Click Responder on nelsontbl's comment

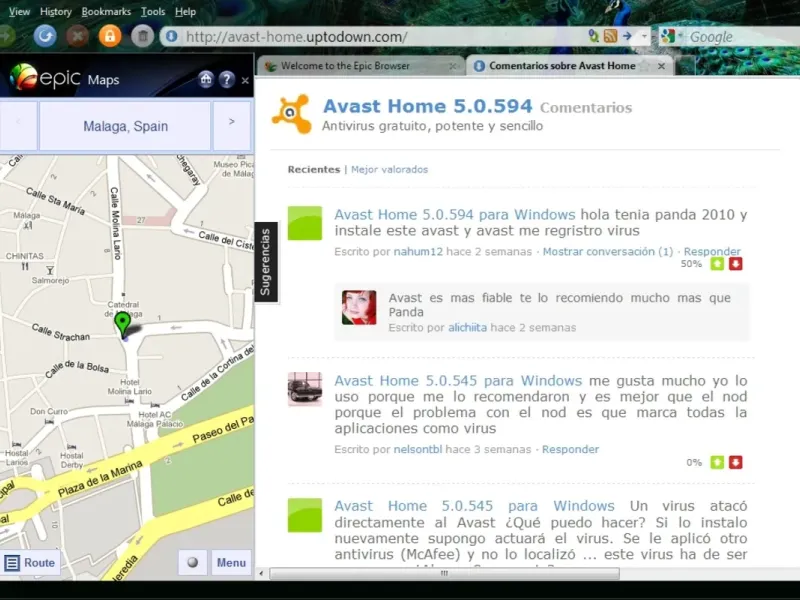click(x=570, y=449)
